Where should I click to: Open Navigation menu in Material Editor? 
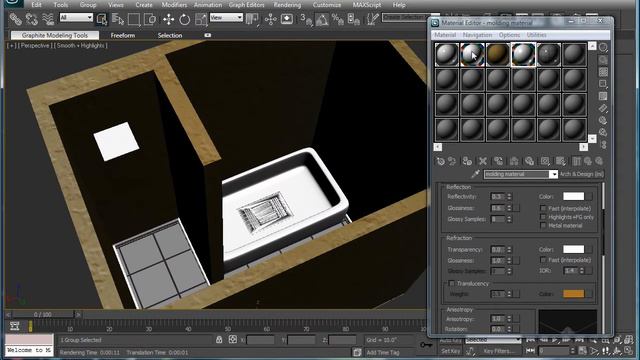pyautogui.click(x=477, y=35)
